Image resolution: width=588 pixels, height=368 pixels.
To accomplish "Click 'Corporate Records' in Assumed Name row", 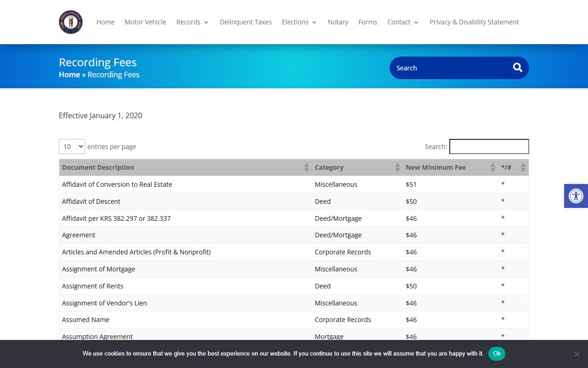I will click(x=343, y=320).
